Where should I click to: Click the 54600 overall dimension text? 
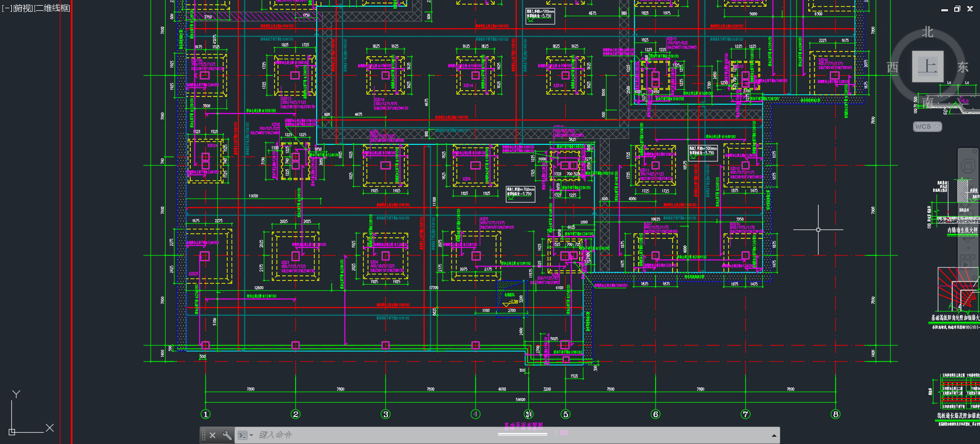coord(520,400)
